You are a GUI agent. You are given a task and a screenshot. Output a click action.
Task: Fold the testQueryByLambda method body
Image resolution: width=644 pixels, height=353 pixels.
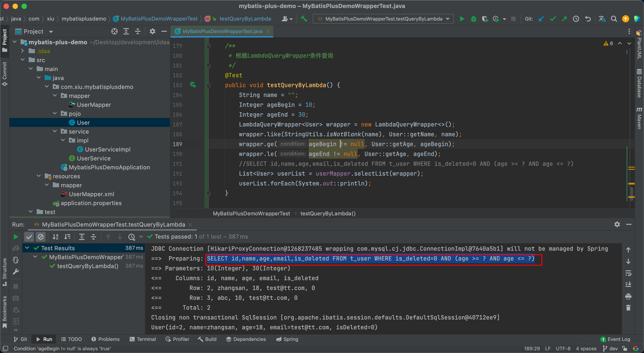click(x=208, y=85)
